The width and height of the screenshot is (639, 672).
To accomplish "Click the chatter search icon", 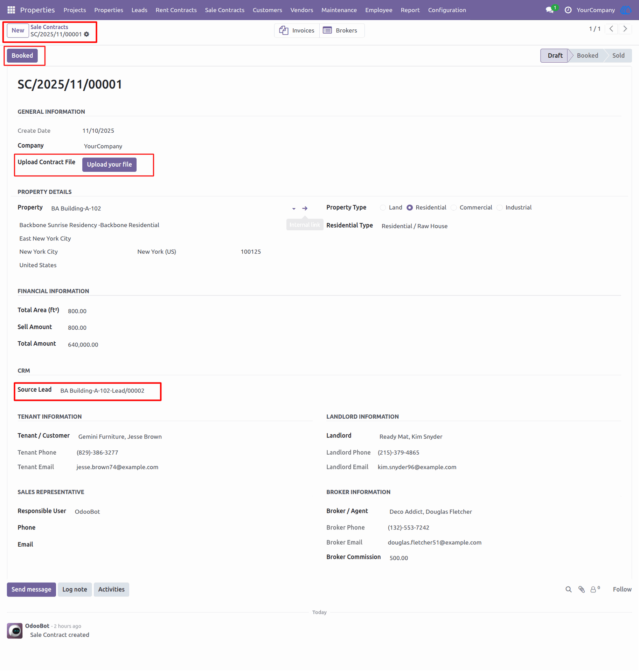I will click(x=568, y=589).
